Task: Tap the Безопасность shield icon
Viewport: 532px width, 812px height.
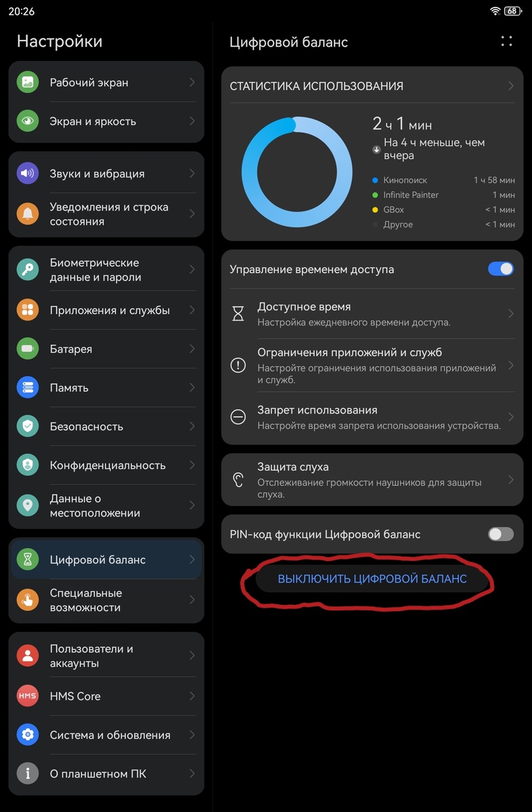Action: coord(28,426)
